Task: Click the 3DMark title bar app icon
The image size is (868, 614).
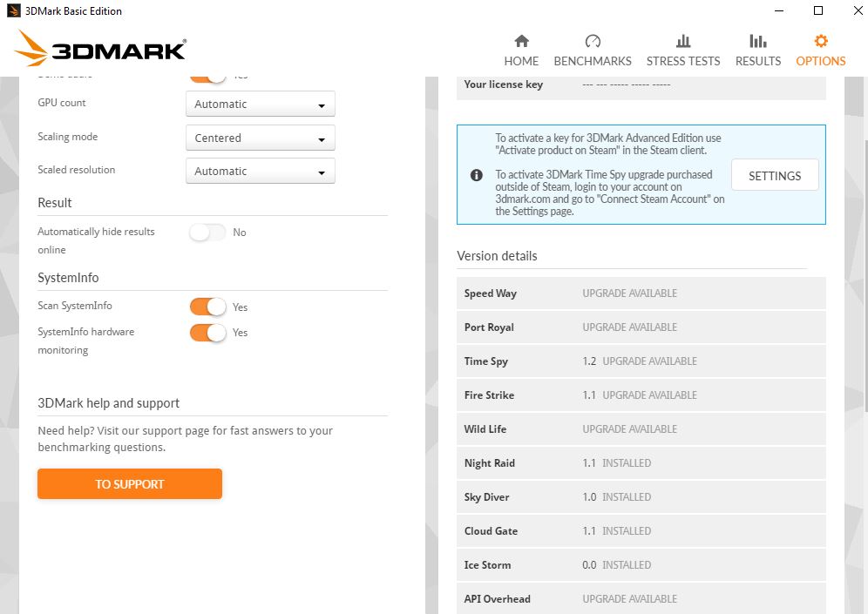Action: pyautogui.click(x=13, y=10)
